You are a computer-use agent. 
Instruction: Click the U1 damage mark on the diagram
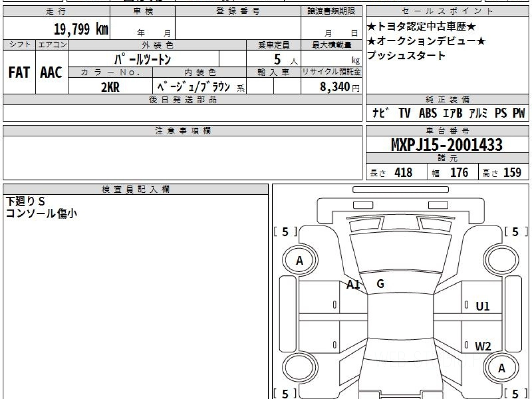click(x=482, y=306)
